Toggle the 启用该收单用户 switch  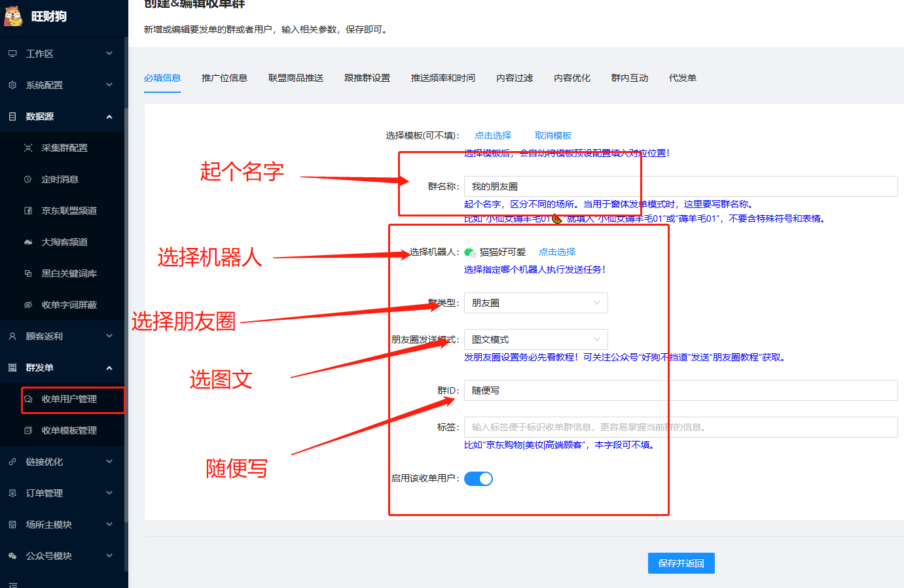pos(478,479)
